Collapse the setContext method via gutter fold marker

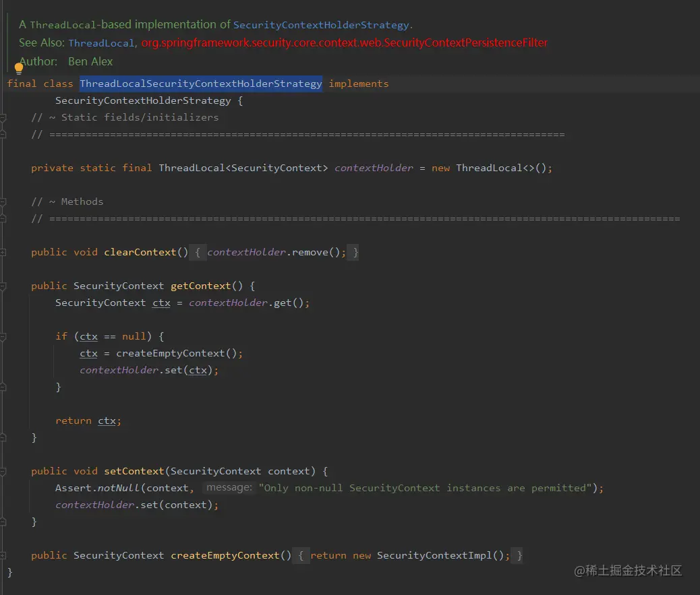3,472
